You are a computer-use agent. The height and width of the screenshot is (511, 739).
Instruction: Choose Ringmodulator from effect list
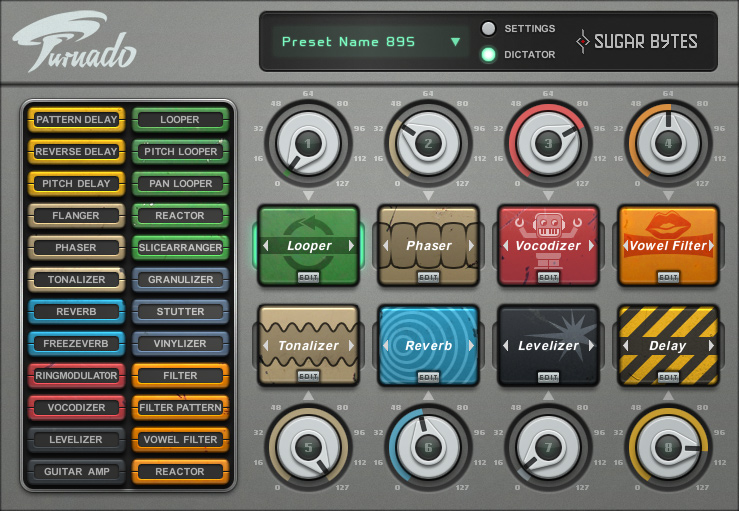tap(76, 376)
